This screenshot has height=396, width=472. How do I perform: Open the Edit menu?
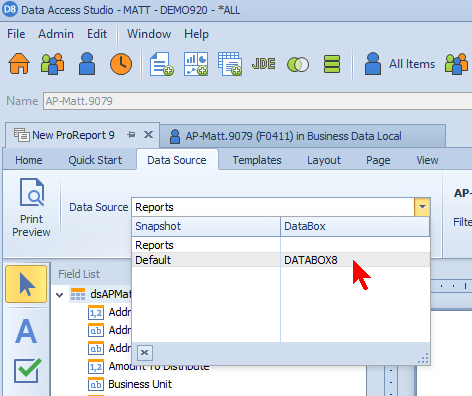tap(97, 34)
